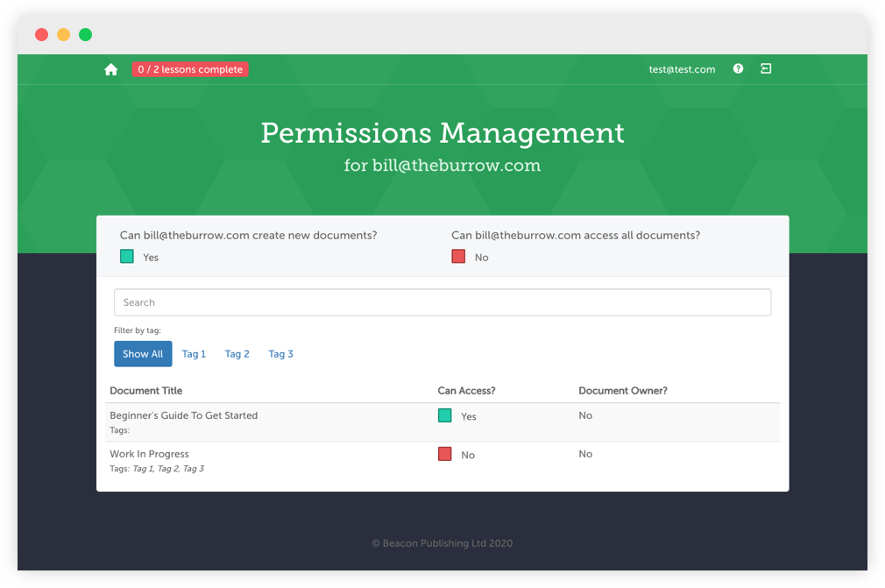Viewport: 885px width, 588px height.
Task: Enable access to all documents permission
Action: coord(459,256)
